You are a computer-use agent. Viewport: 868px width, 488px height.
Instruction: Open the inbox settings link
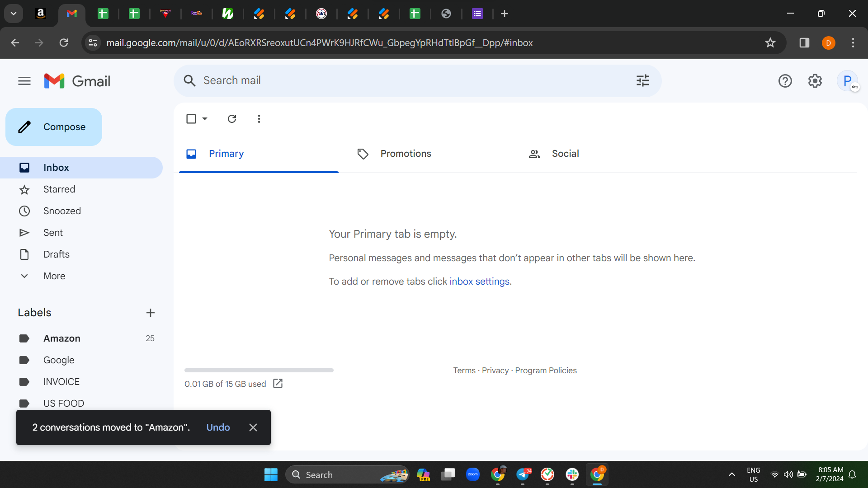pos(479,282)
